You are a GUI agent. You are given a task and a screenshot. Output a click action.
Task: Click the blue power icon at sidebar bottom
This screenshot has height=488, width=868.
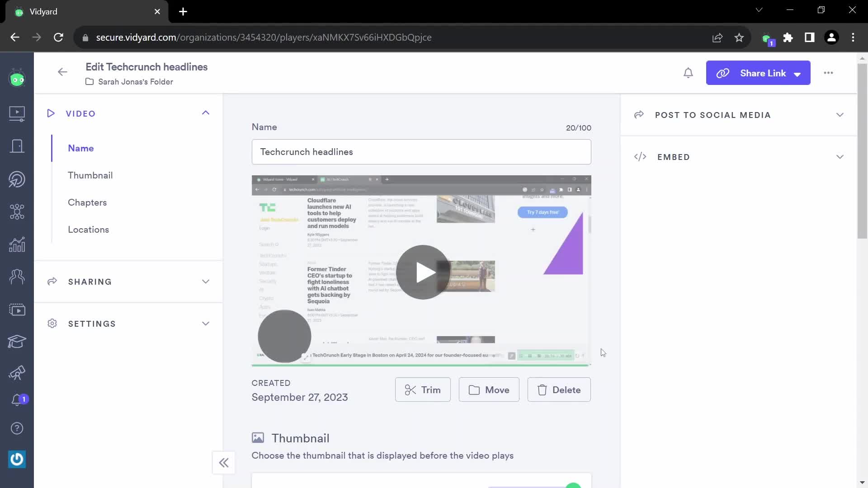pyautogui.click(x=17, y=459)
